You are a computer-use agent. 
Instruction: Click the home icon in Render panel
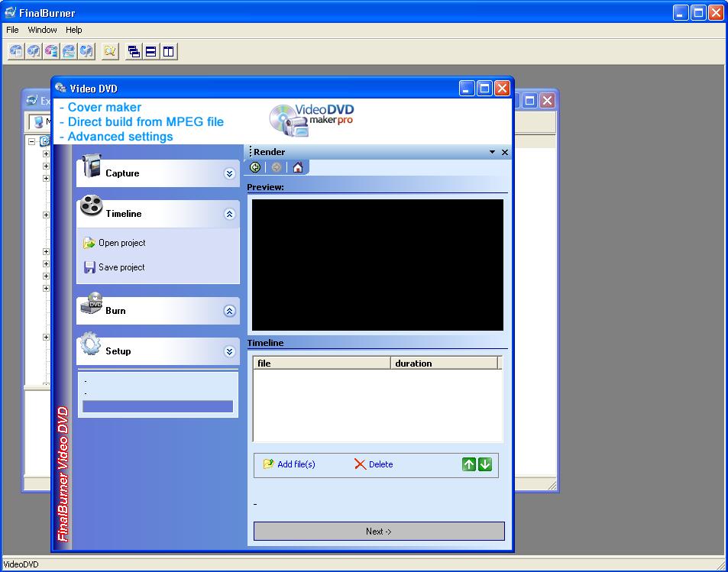298,167
